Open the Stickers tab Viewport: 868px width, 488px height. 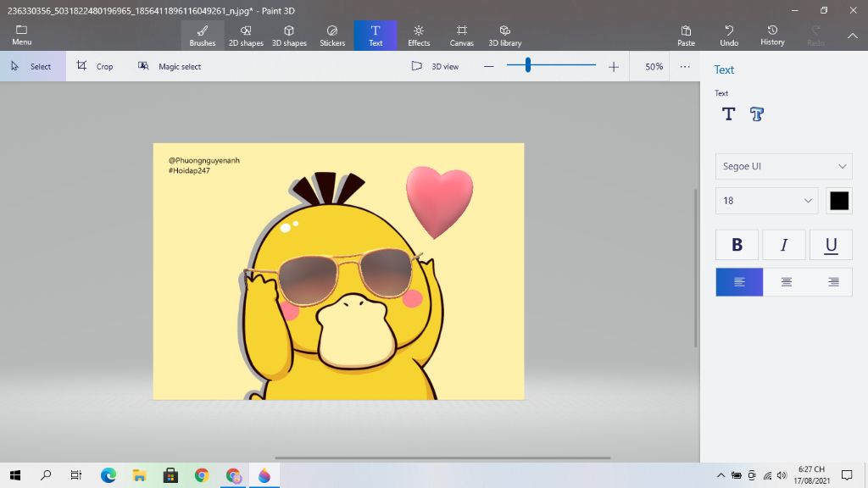tap(332, 36)
